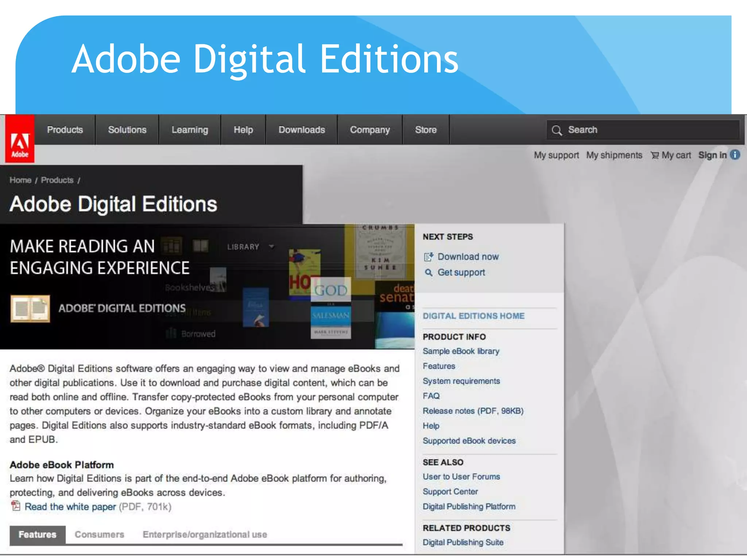The width and height of the screenshot is (747, 560).
Task: Open the Help link under Product Info
Action: click(431, 426)
